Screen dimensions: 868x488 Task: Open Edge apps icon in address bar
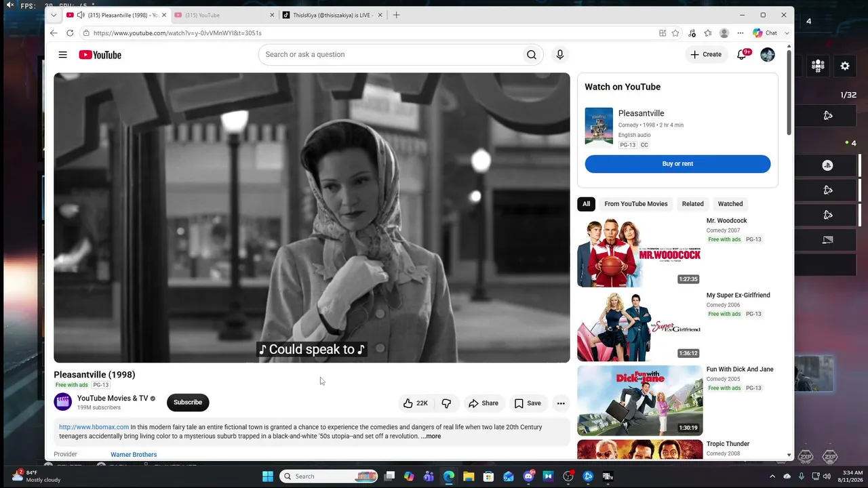tap(663, 33)
